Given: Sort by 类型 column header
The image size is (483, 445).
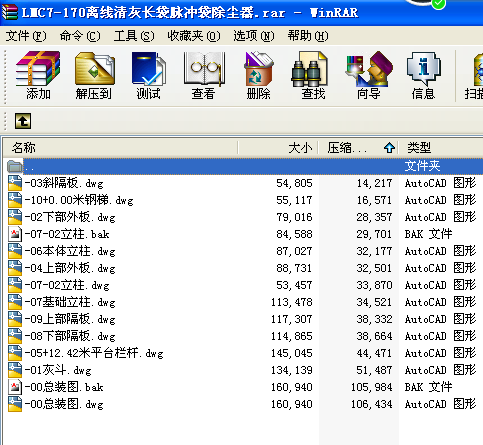Looking at the screenshot, I should coord(441,147).
